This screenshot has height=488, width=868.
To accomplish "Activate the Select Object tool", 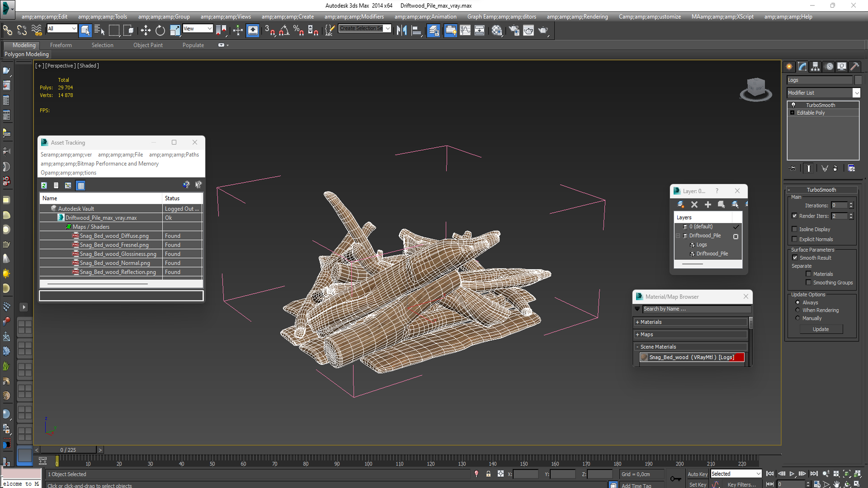I will [x=85, y=30].
